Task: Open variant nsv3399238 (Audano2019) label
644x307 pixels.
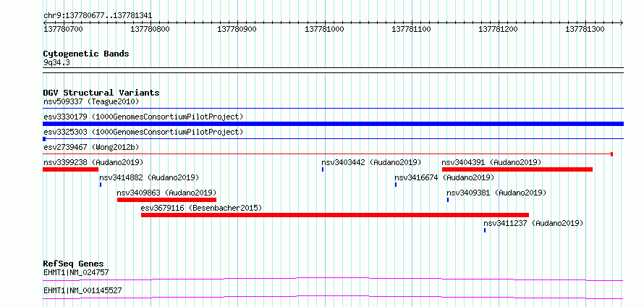Action: (93, 162)
